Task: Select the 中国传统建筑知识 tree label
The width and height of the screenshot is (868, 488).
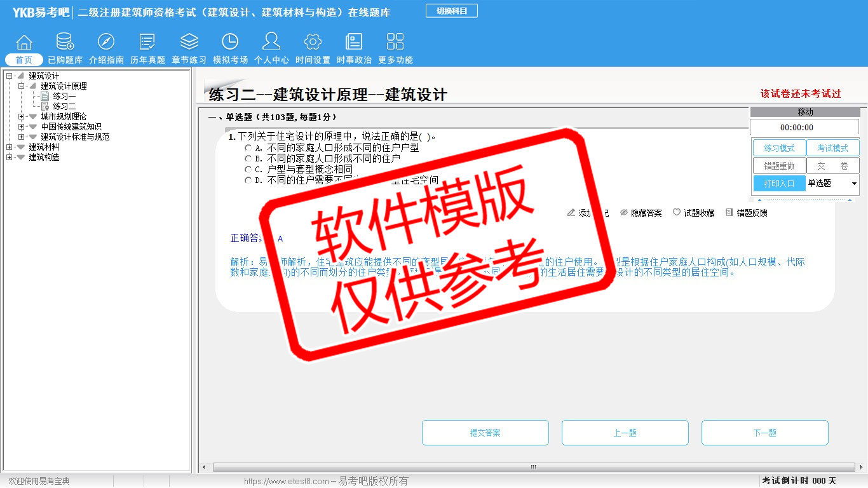Action: click(x=71, y=126)
